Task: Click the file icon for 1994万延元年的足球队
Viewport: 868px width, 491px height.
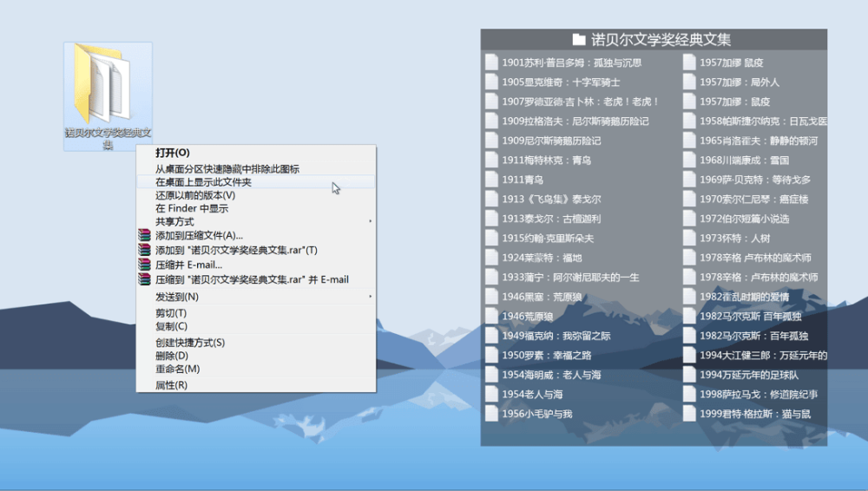Action: coord(689,375)
